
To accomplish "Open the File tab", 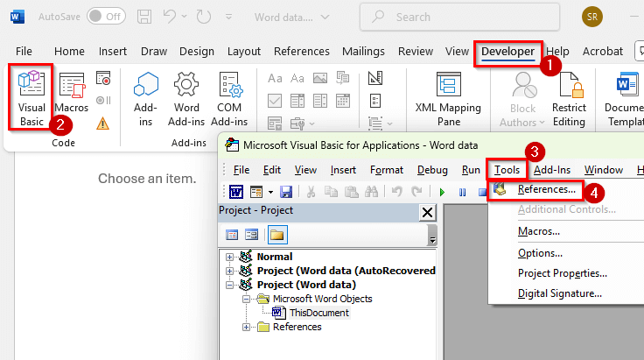I will (x=24, y=52).
